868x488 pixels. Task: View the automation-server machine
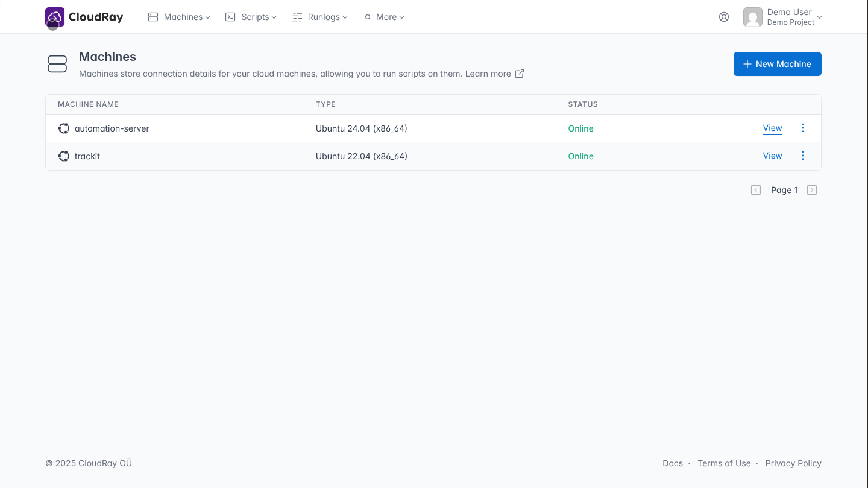(772, 128)
